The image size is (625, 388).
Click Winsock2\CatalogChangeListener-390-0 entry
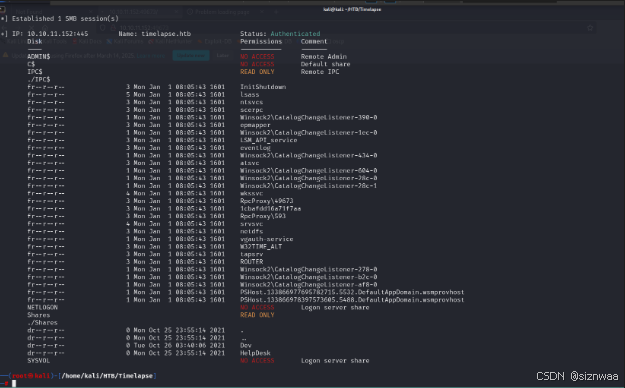coord(309,117)
